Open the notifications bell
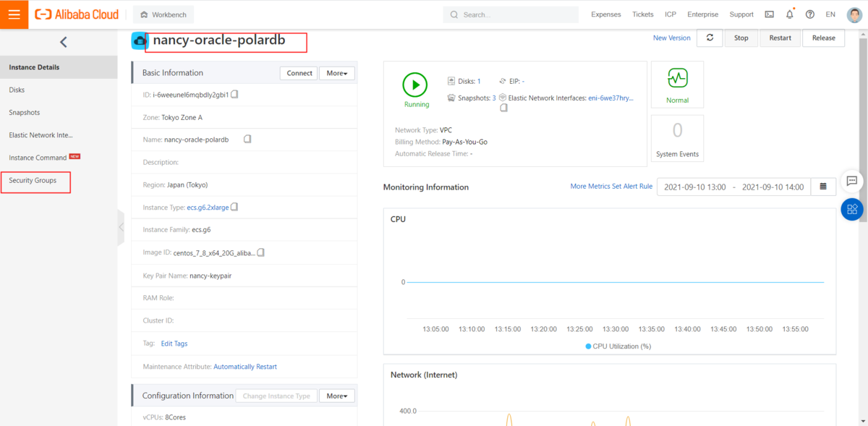 click(x=789, y=14)
